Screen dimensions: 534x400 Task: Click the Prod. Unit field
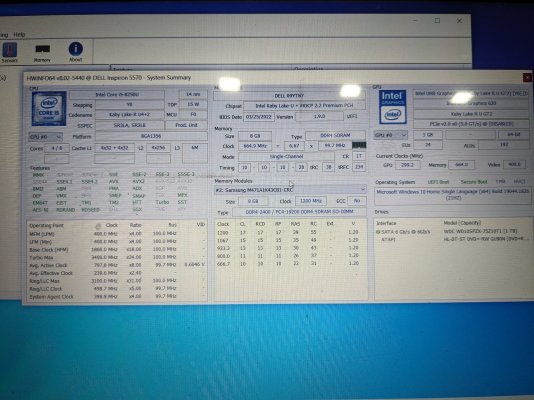pos(186,125)
